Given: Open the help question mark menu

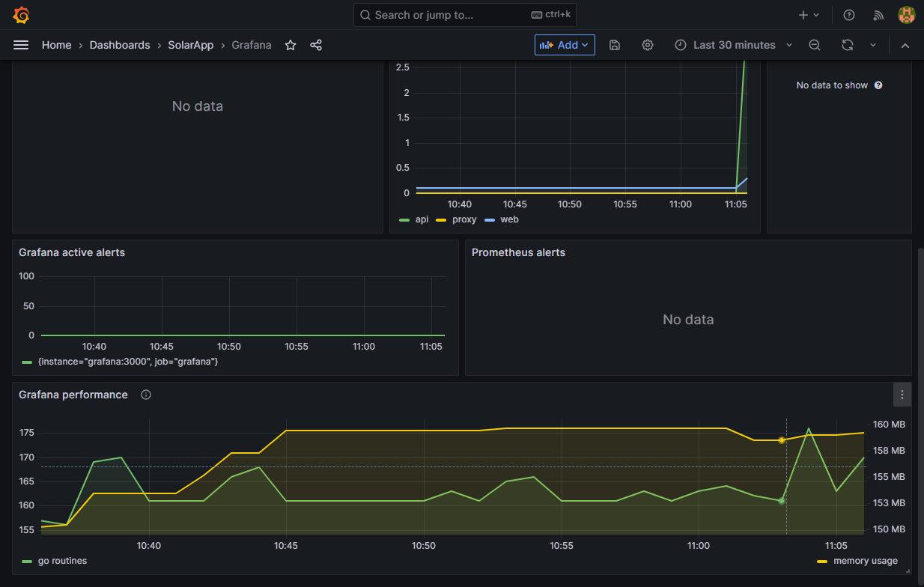Looking at the screenshot, I should 849,15.
